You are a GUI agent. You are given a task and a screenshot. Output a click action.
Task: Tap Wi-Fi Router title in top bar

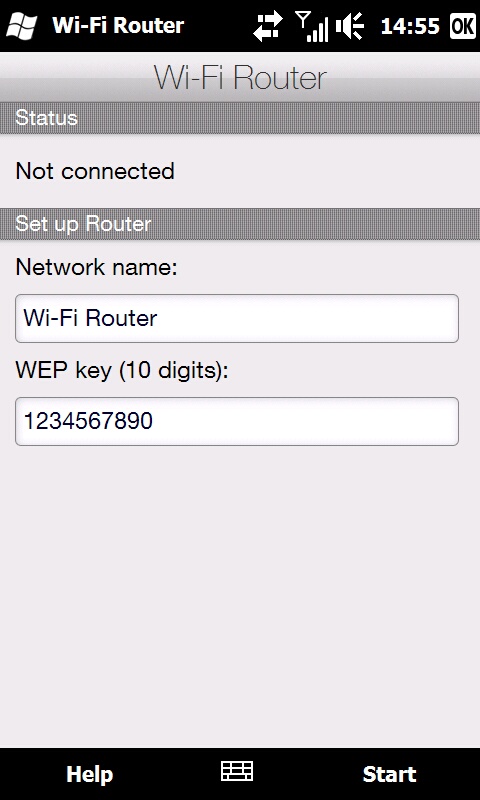(x=118, y=25)
